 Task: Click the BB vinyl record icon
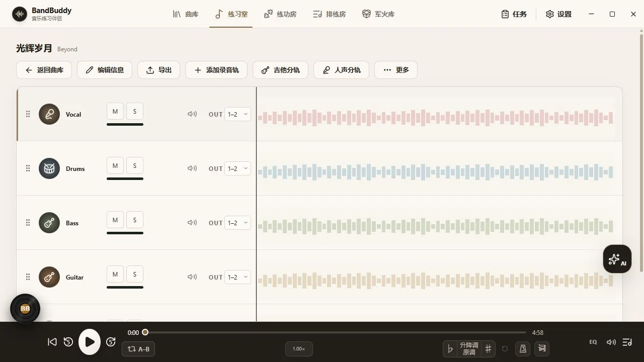pos(25,308)
